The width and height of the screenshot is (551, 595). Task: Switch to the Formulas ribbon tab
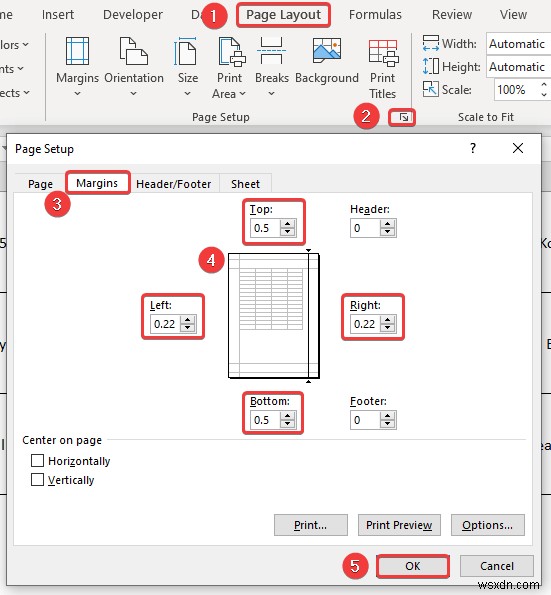click(375, 15)
